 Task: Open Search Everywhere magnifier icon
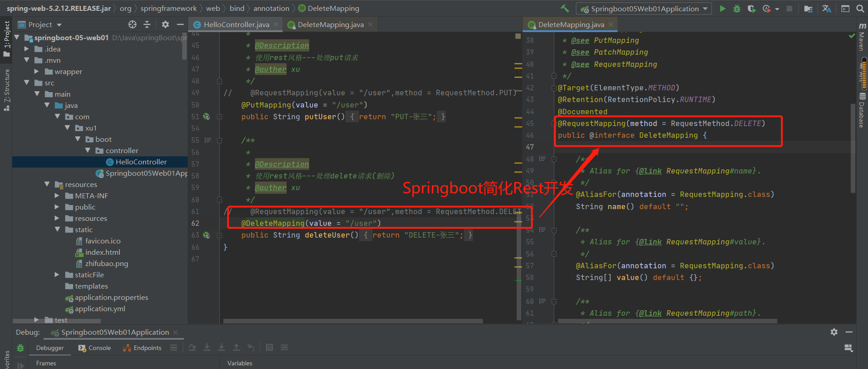[860, 9]
